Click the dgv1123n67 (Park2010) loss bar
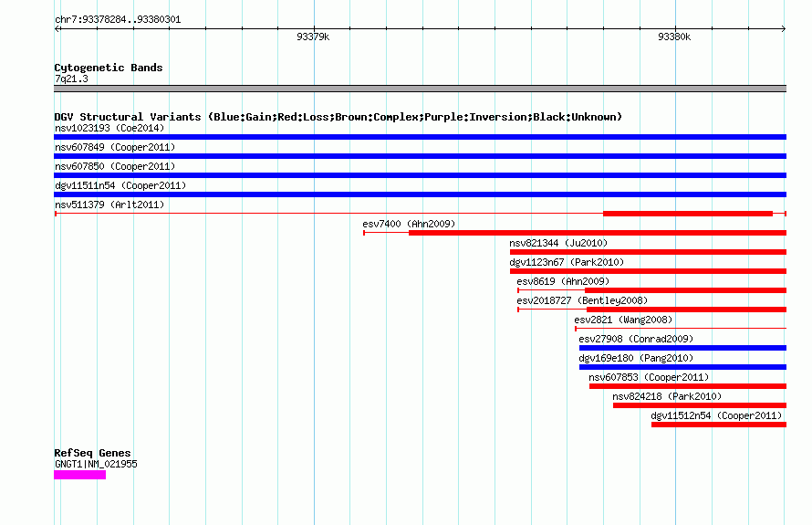Image resolution: width=812 pixels, height=525 pixels. [649, 271]
